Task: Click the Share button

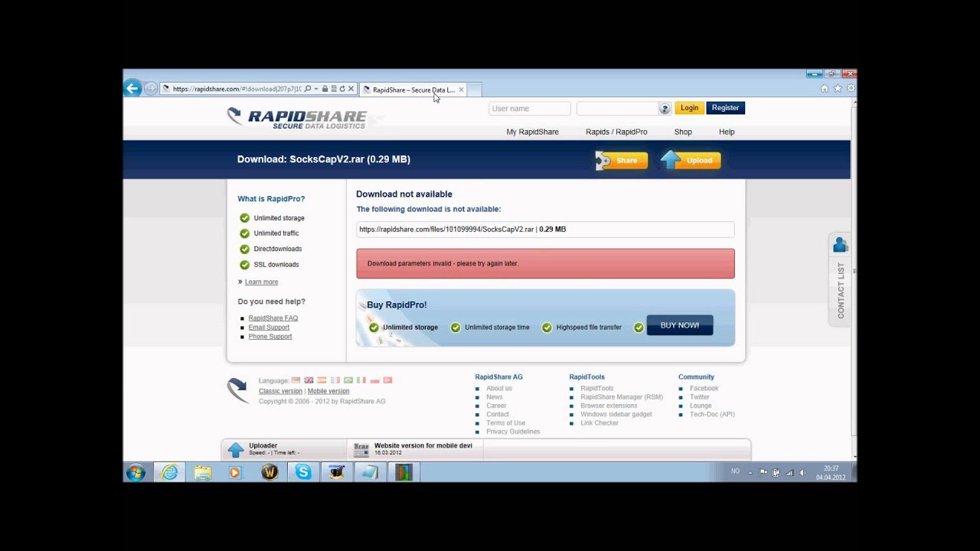Action: (x=622, y=161)
